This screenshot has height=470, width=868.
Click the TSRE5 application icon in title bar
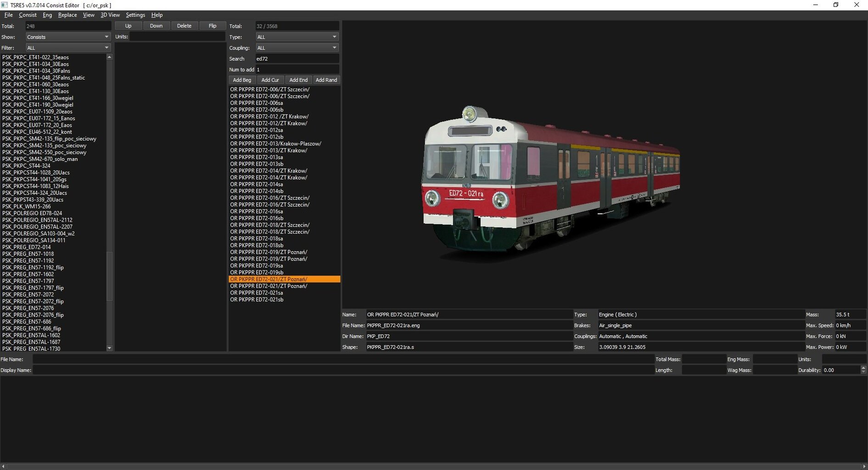(5, 5)
